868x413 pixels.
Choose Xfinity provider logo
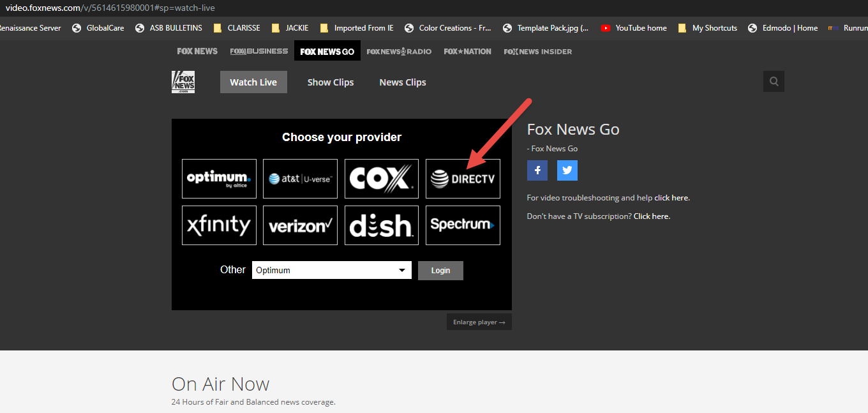click(x=219, y=225)
